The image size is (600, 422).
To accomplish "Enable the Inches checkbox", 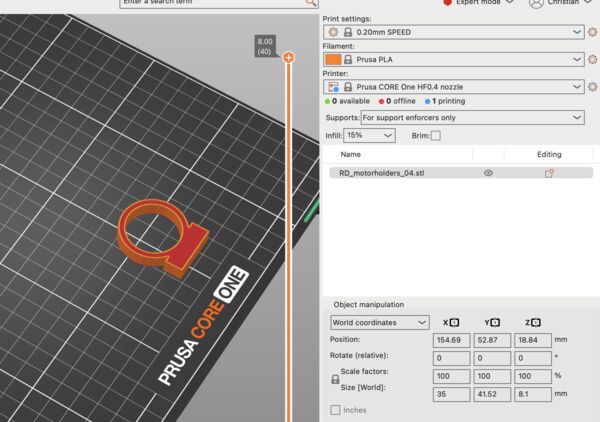I will 335,410.
